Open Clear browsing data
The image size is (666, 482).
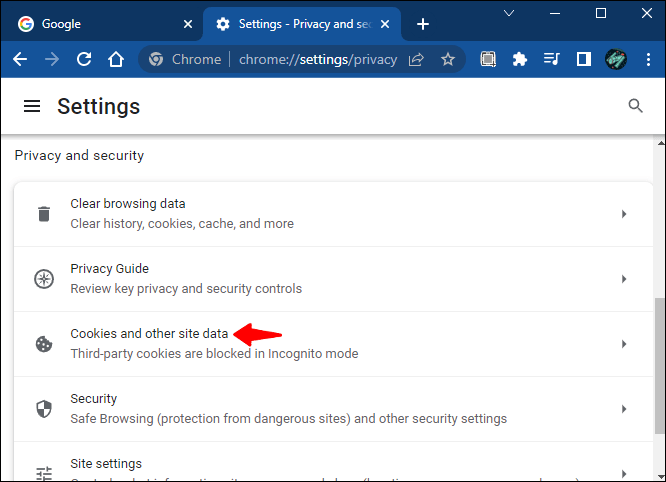coord(333,214)
